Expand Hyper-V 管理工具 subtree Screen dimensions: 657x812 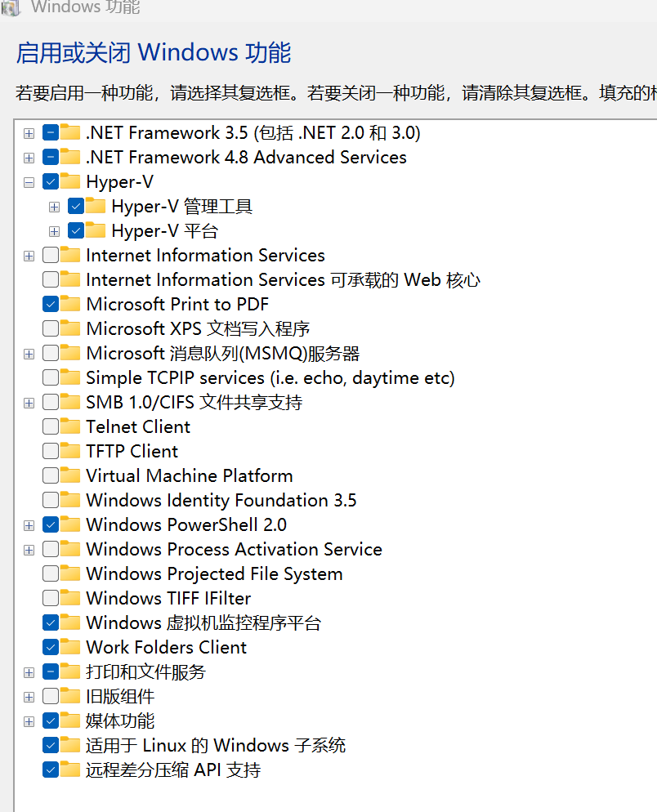[55, 207]
